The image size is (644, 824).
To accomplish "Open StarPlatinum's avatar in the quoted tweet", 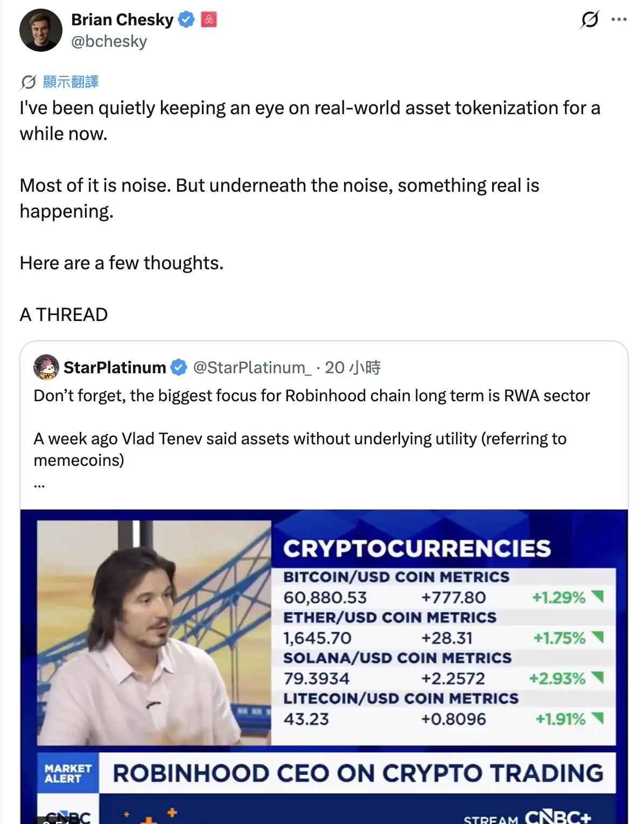I will [x=46, y=367].
